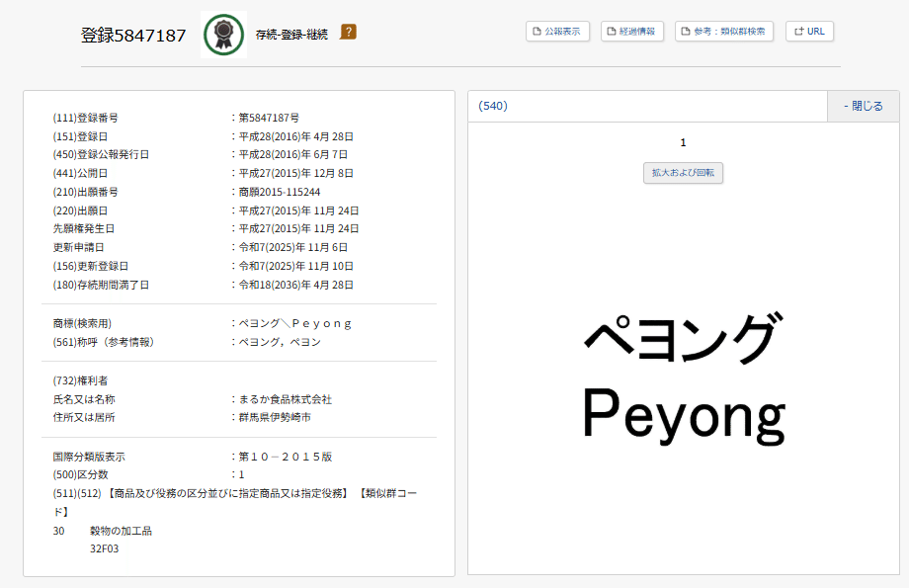Open the 経過情報 progress information button

tap(632, 32)
